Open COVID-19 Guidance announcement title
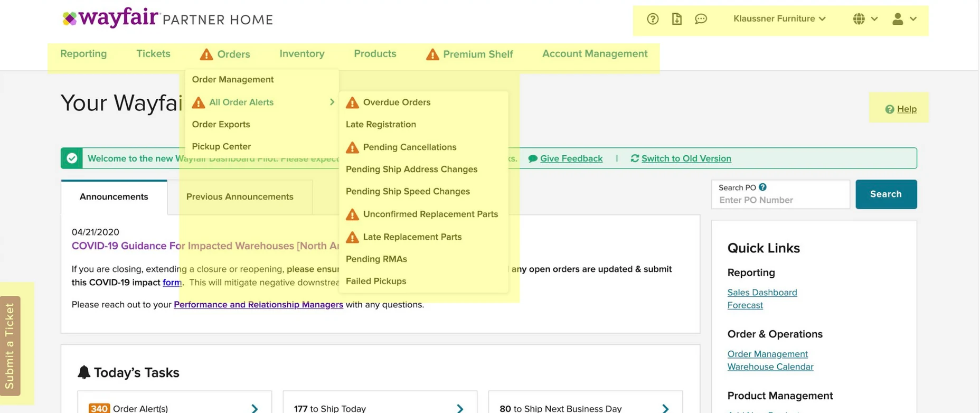980x413 pixels. coord(205,246)
